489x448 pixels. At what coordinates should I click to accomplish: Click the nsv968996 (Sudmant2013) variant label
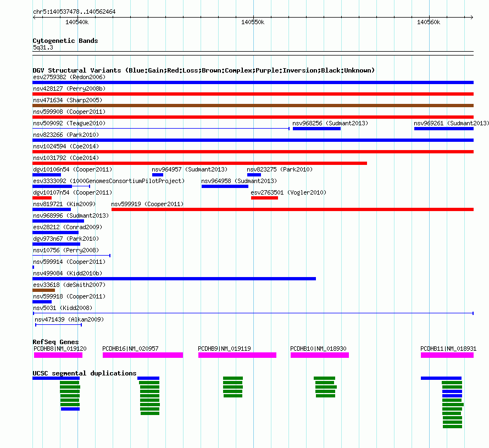(71, 215)
